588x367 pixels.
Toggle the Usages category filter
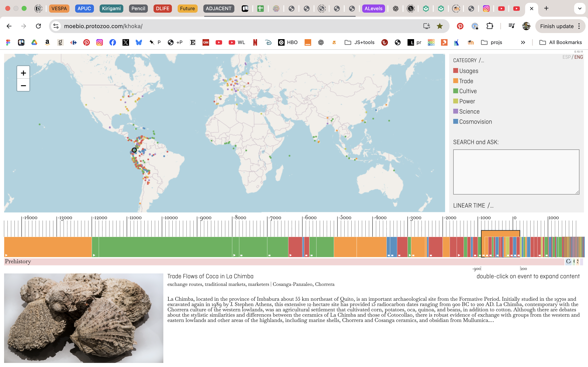[x=465, y=71]
